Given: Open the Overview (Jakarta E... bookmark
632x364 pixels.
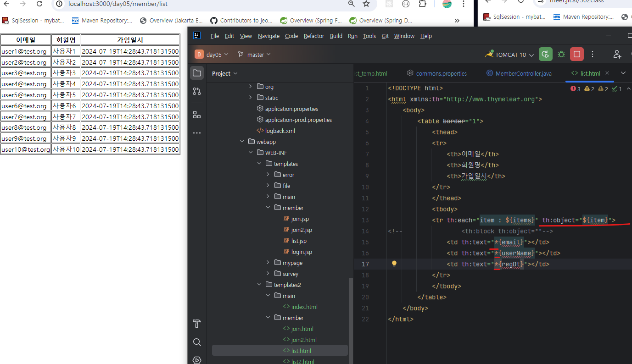Looking at the screenshot, I should 172,21.
